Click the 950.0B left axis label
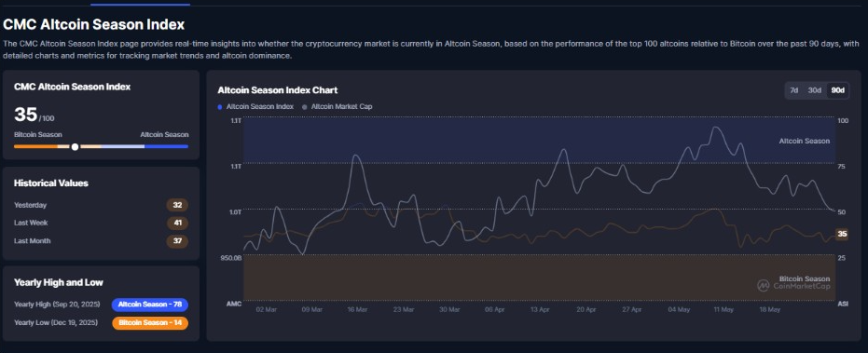The height and width of the screenshot is (353, 868). click(x=232, y=258)
